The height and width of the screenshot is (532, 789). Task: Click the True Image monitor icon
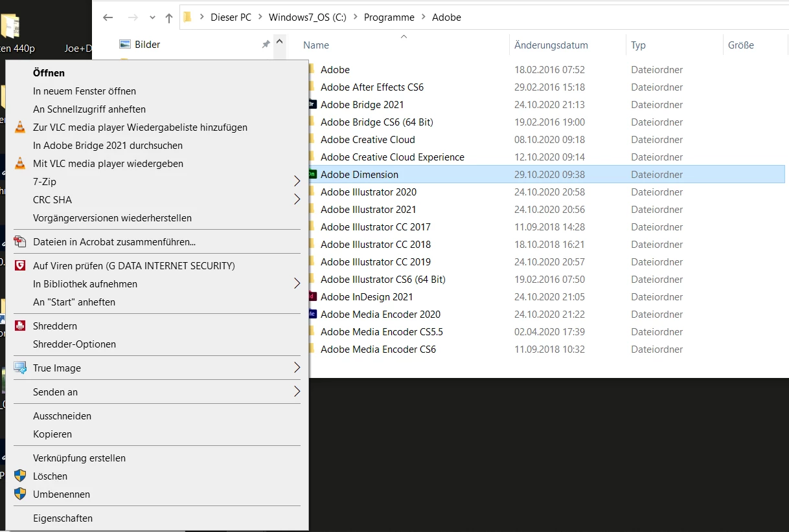tap(21, 368)
